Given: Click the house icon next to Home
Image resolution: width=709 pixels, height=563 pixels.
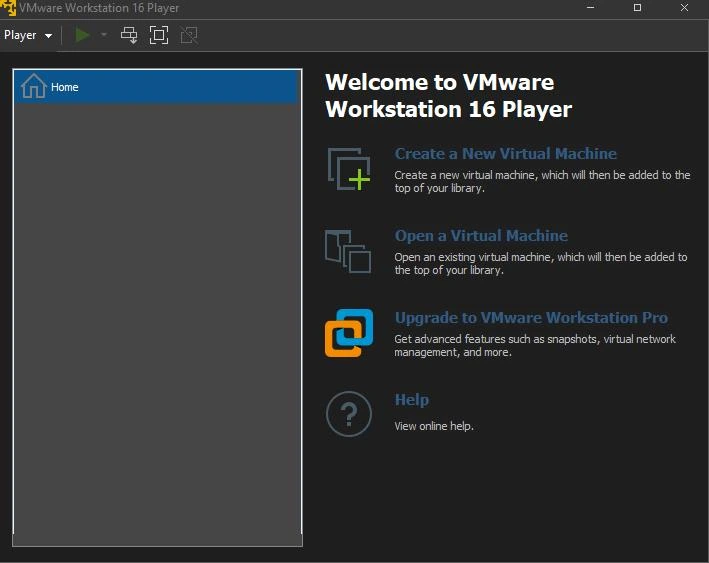Looking at the screenshot, I should pos(33,86).
